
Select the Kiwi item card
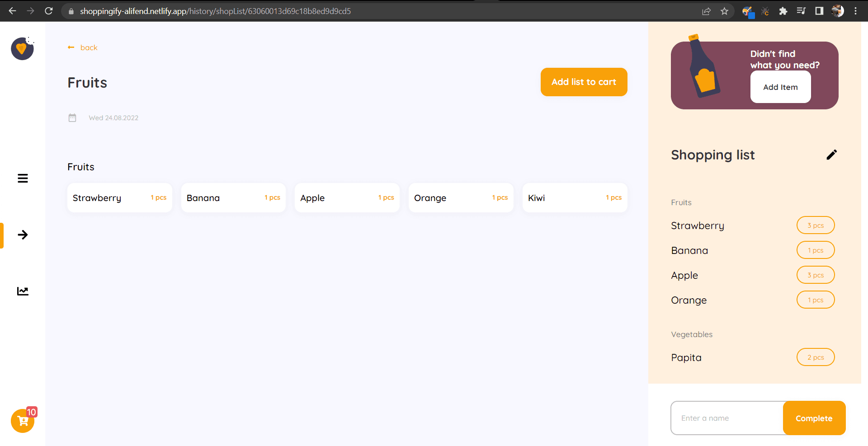click(x=574, y=198)
